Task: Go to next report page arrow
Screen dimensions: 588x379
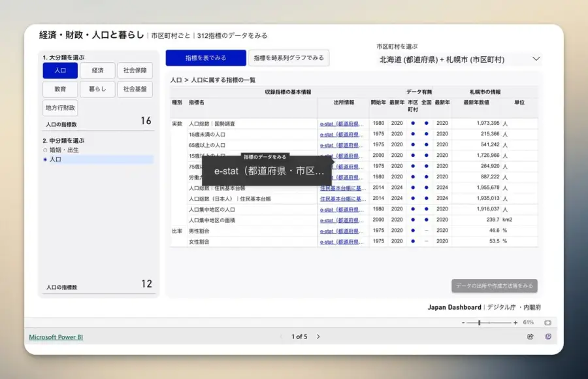Action: pos(318,337)
